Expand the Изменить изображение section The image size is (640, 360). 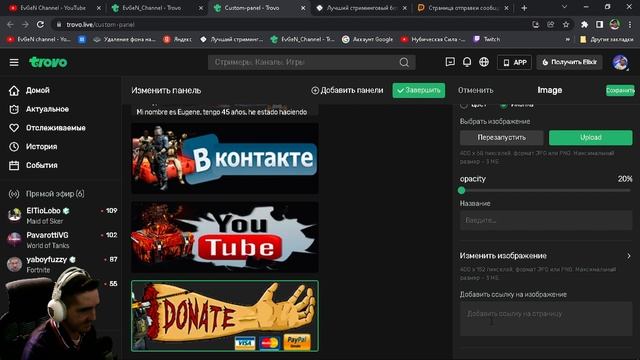[546, 256]
